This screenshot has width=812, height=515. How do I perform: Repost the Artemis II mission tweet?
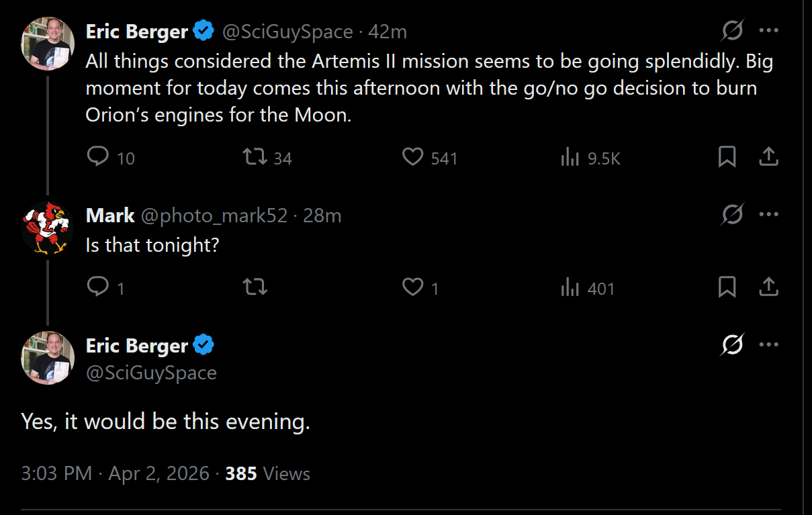click(x=254, y=157)
